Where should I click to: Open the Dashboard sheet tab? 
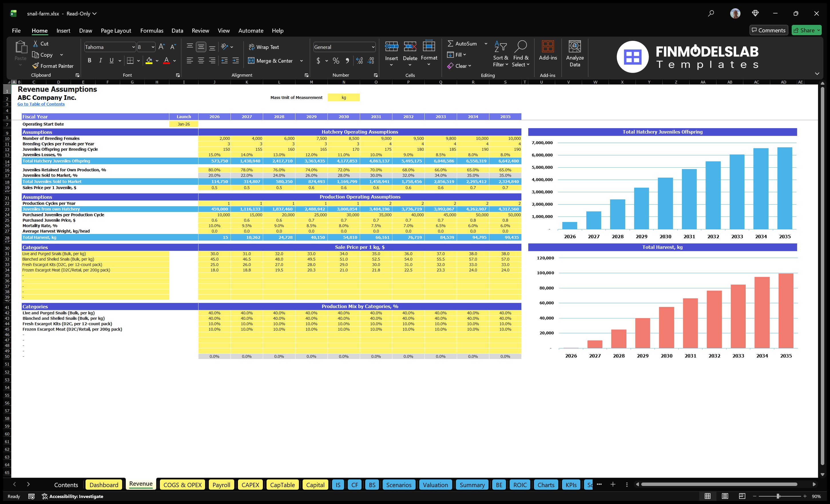click(104, 485)
